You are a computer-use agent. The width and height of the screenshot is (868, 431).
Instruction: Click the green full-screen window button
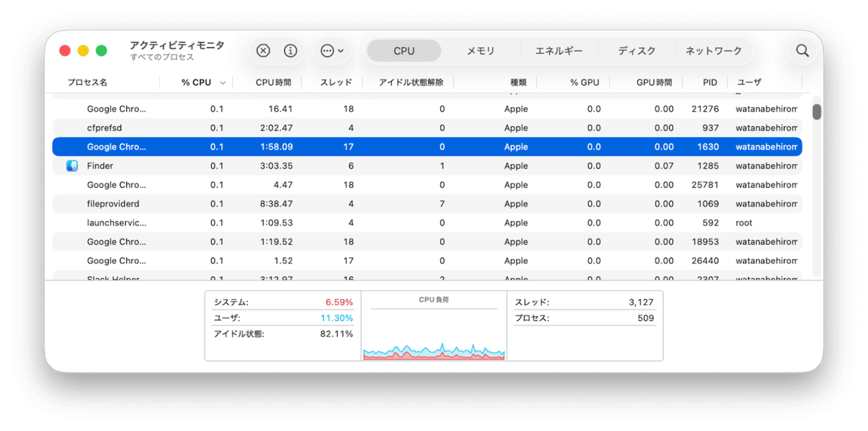pyautogui.click(x=101, y=51)
